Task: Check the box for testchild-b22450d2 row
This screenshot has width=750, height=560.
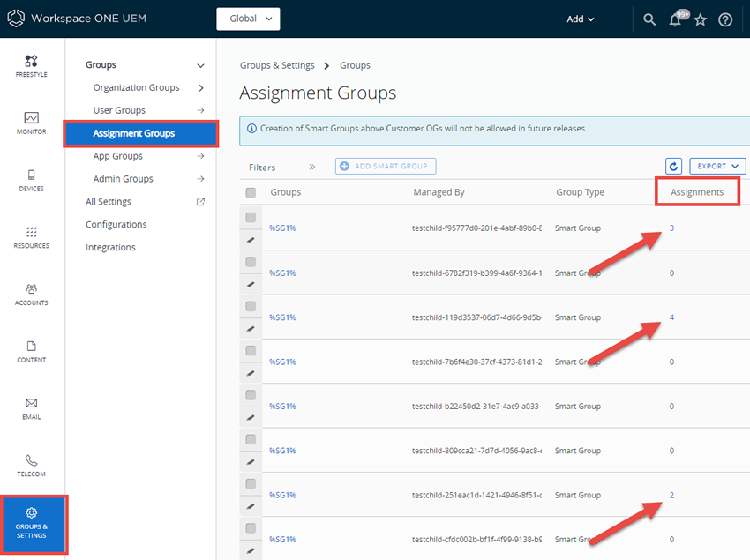Action: [251, 395]
